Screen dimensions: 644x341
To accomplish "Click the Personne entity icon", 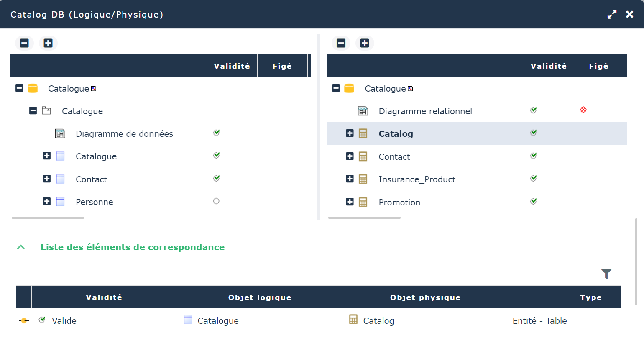I will click(60, 202).
